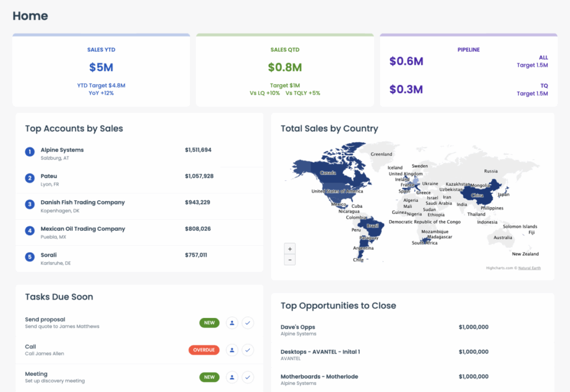
Task: Click the $1,511,694 sales amount
Action: point(198,150)
